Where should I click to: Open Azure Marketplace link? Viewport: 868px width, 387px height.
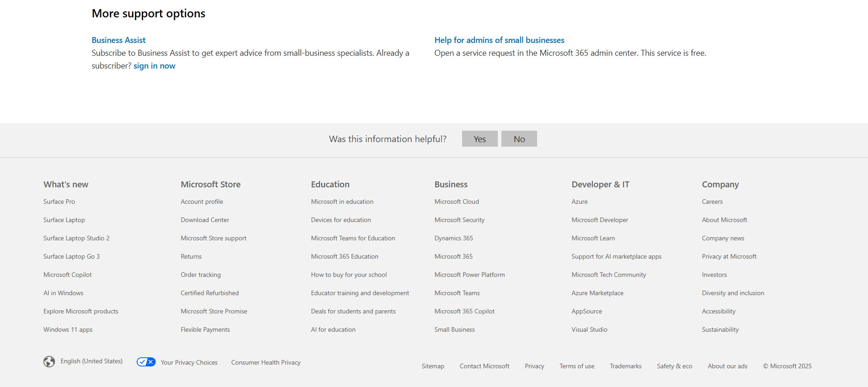click(597, 293)
